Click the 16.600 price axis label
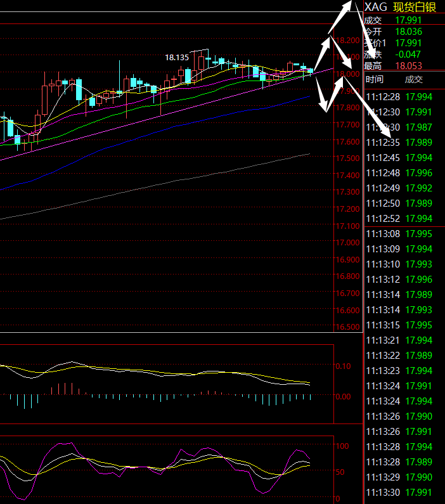Viewport: 445px width, 504px height. [x=348, y=311]
